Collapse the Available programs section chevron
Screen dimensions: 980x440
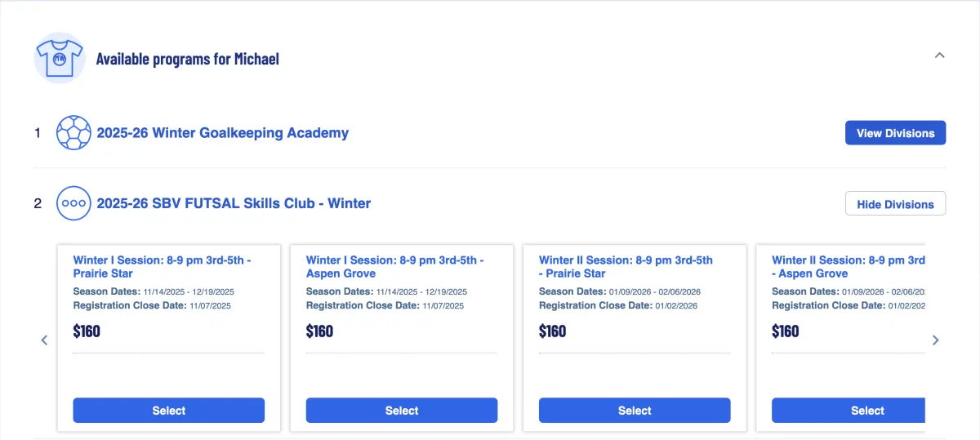(x=939, y=56)
